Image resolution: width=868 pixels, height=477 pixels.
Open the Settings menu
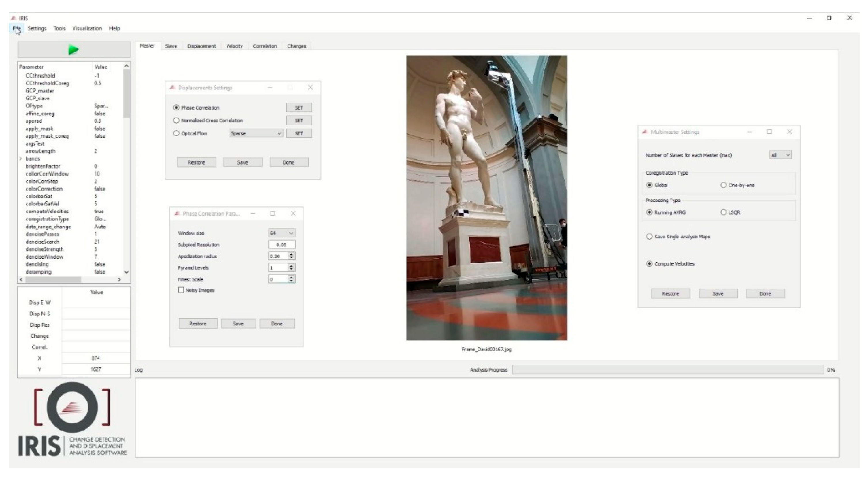(x=37, y=28)
